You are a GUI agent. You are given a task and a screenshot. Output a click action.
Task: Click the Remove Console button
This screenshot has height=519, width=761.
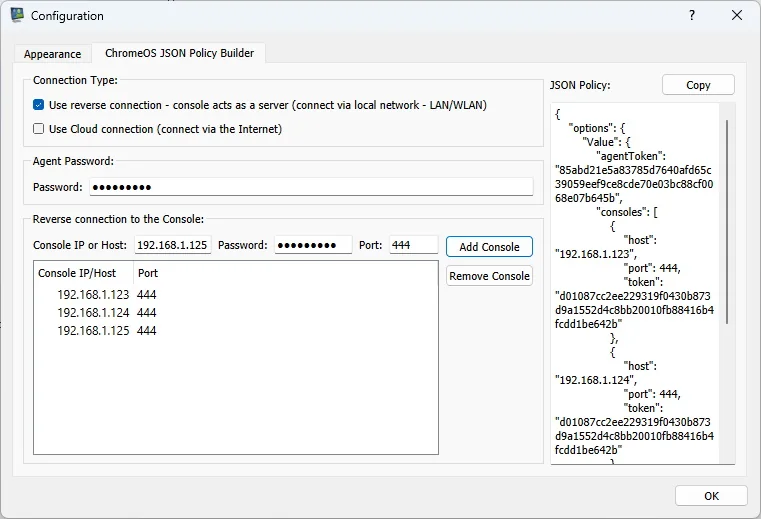click(x=489, y=276)
